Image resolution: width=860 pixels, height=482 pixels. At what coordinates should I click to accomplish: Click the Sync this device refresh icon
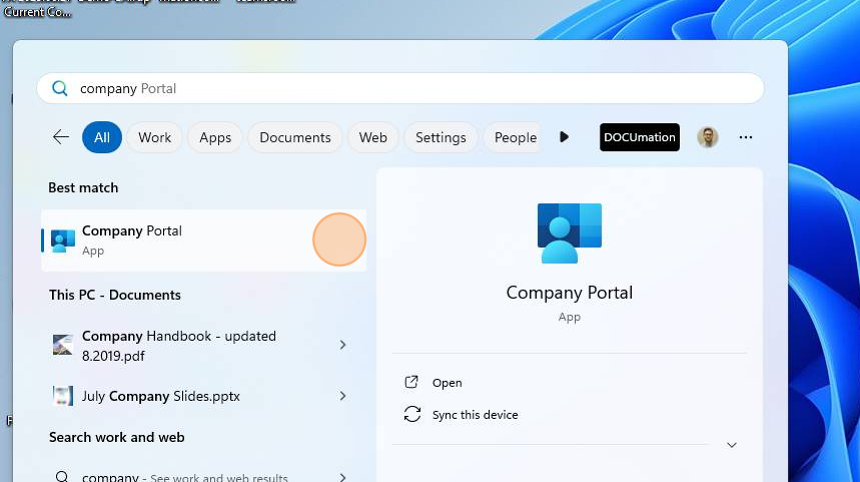tap(412, 414)
